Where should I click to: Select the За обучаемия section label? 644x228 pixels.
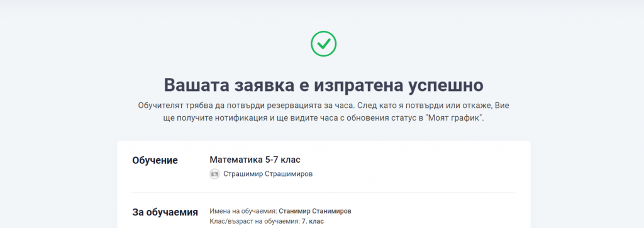click(x=165, y=212)
